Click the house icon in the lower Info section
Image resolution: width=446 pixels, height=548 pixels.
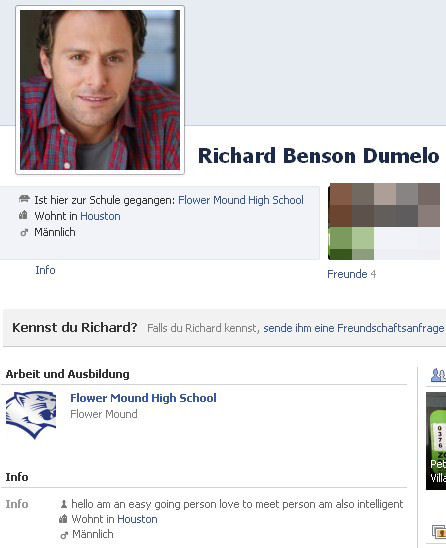point(63,519)
